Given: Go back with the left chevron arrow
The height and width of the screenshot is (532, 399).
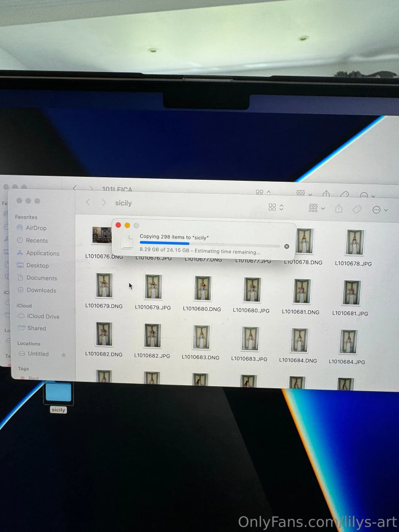Looking at the screenshot, I should tap(88, 202).
